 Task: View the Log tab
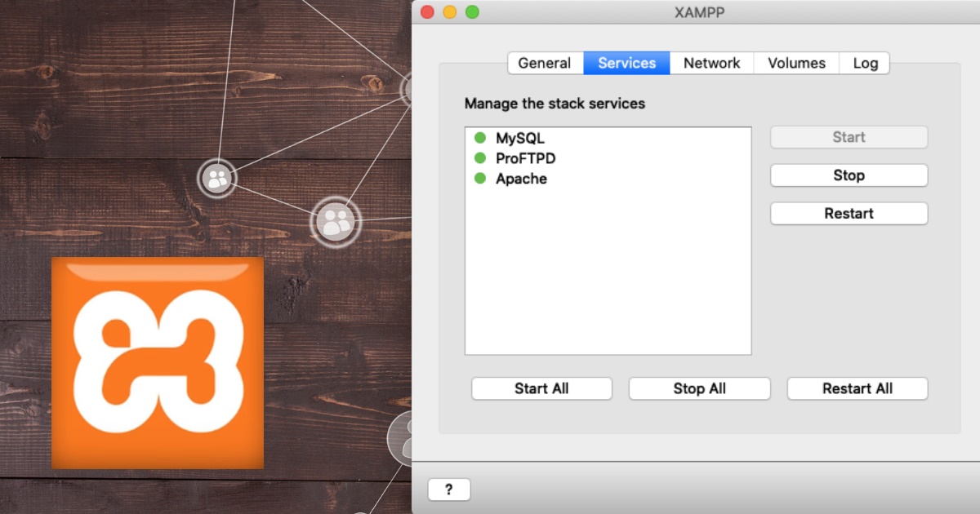(x=865, y=63)
